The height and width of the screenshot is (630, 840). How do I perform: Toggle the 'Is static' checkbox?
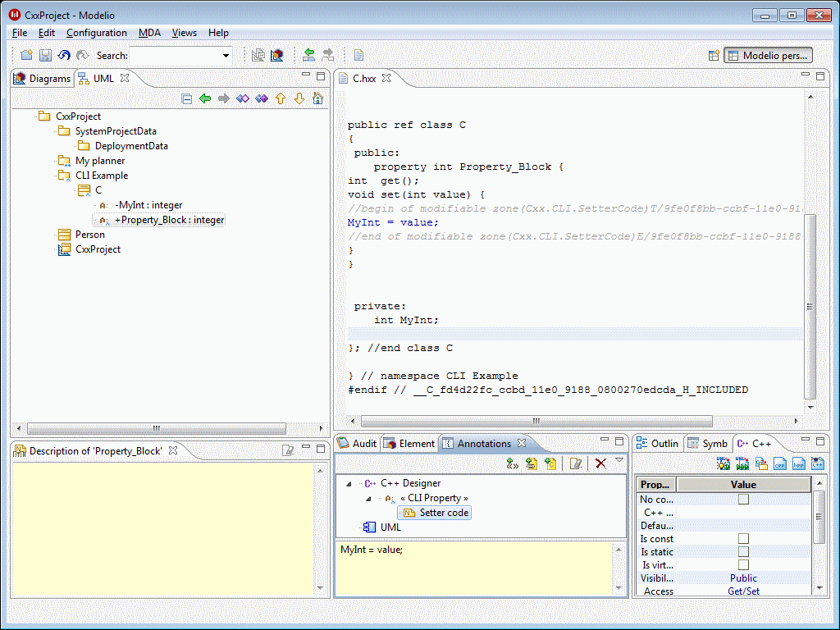click(743, 552)
